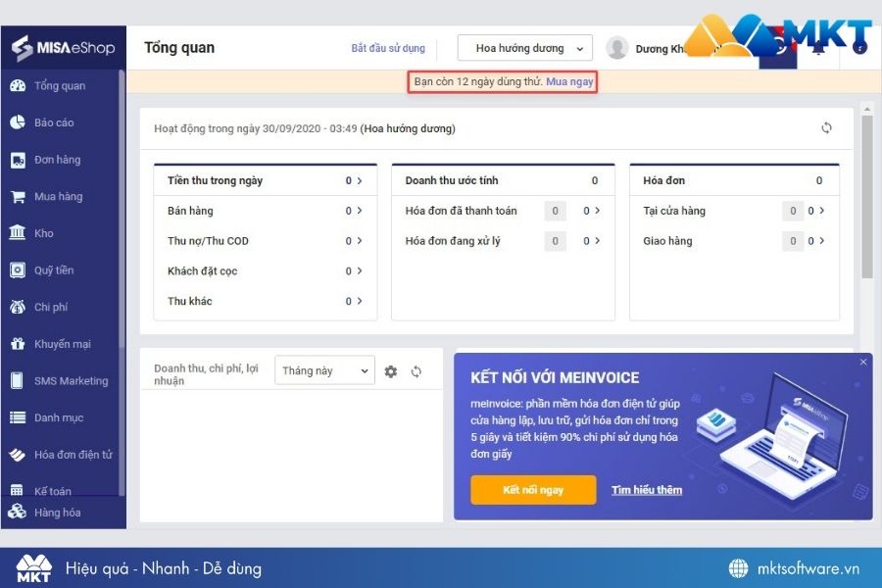Expand Thu khác row arrow
Screen dimensions: 882x588
pos(360,301)
